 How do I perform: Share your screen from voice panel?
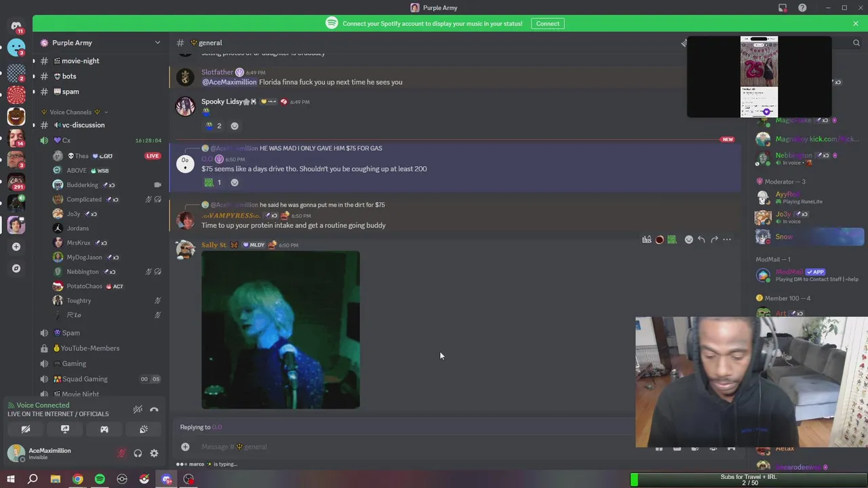tap(65, 429)
